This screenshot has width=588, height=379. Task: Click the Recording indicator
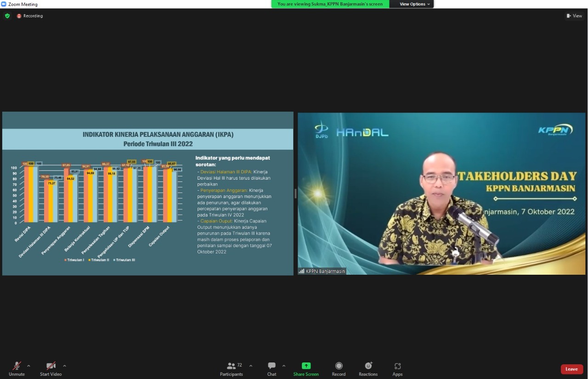tap(30, 16)
